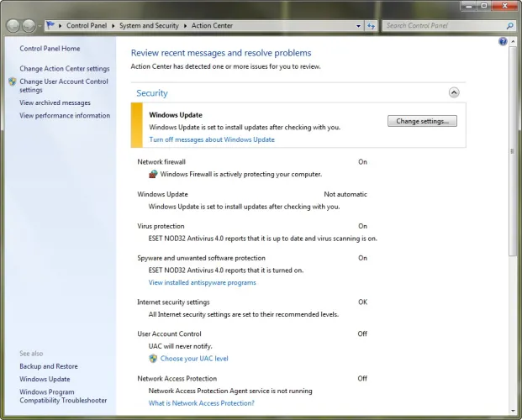The width and height of the screenshot is (522, 420).
Task: Click the Change settings... button
Action: (422, 121)
